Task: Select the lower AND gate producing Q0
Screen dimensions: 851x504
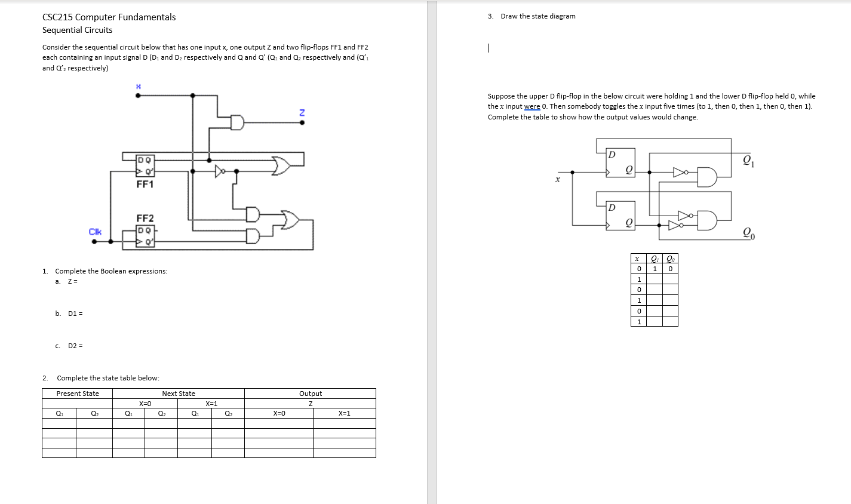Action: (x=706, y=220)
